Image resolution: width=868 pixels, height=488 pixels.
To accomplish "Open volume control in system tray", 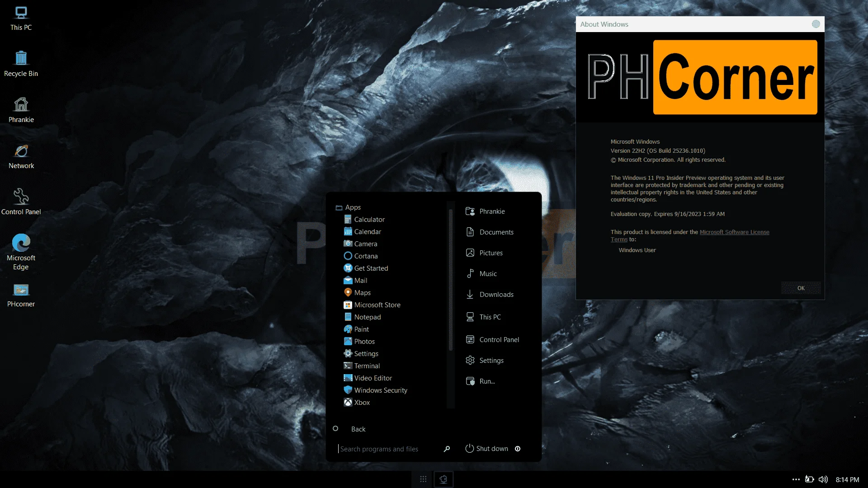I will 823,479.
